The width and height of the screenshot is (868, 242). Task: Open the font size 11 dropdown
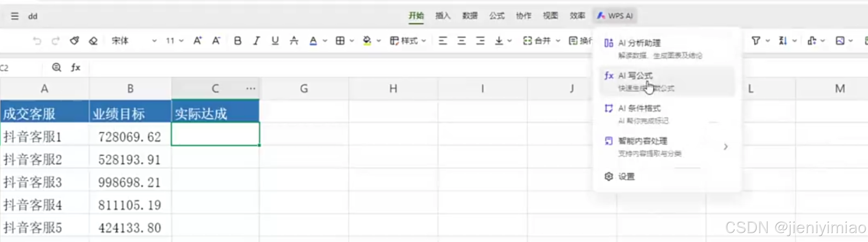tap(174, 41)
